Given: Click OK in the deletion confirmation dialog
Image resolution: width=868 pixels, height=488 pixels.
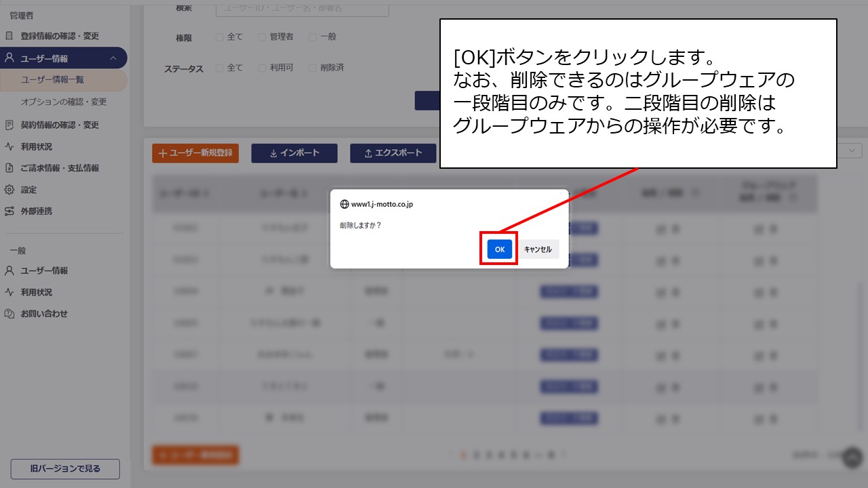Looking at the screenshot, I should pos(498,249).
